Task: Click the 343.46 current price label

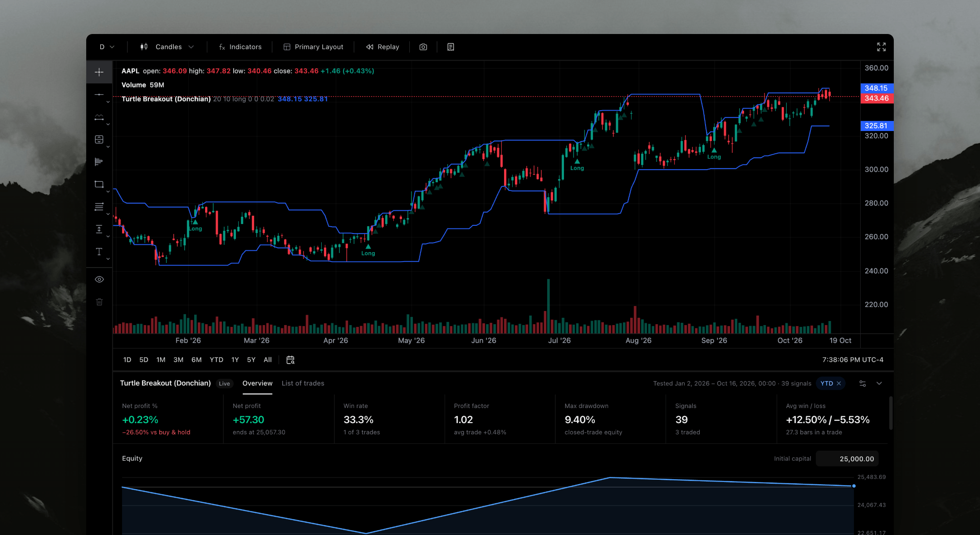Action: pyautogui.click(x=877, y=98)
